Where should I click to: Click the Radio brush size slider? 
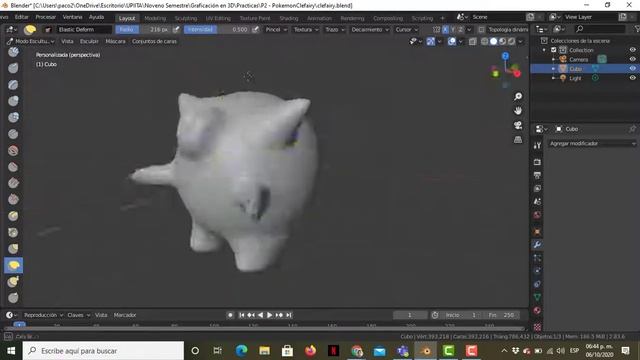[143, 29]
